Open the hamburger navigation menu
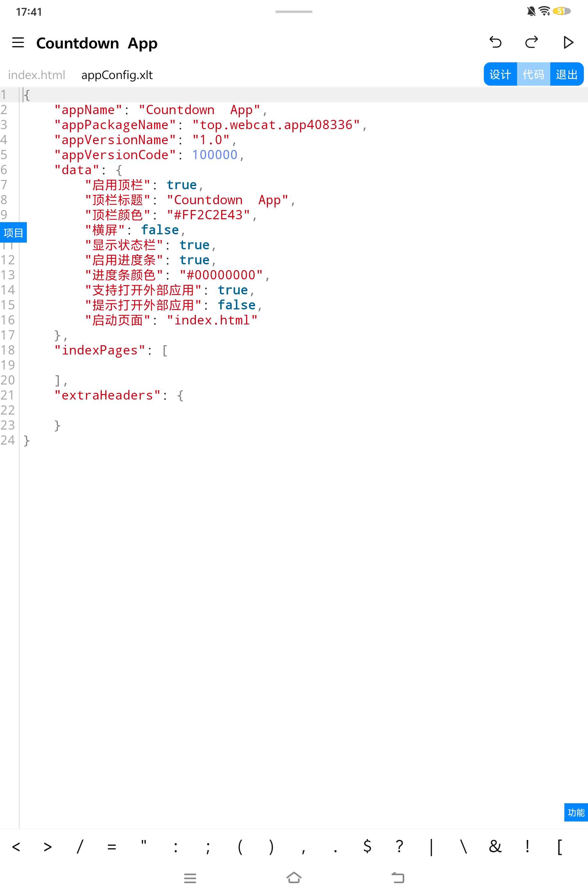The image size is (588, 895). coord(18,43)
